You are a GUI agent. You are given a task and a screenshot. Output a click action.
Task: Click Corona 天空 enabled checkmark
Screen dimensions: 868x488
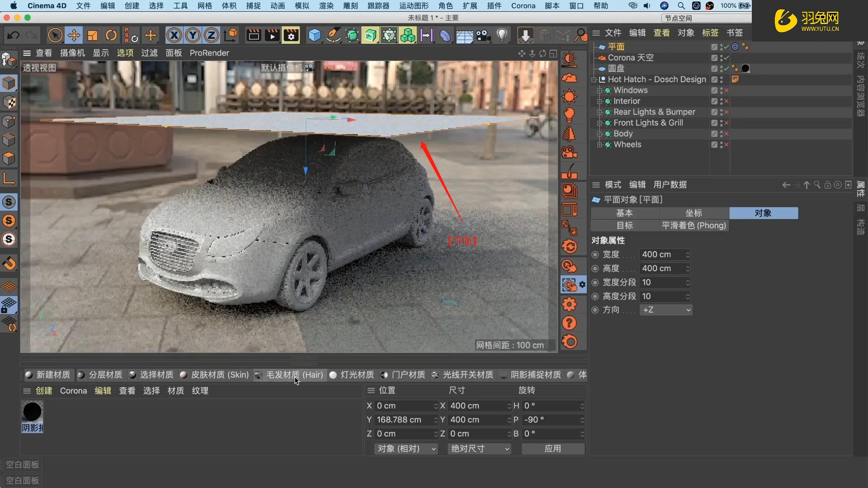(726, 58)
